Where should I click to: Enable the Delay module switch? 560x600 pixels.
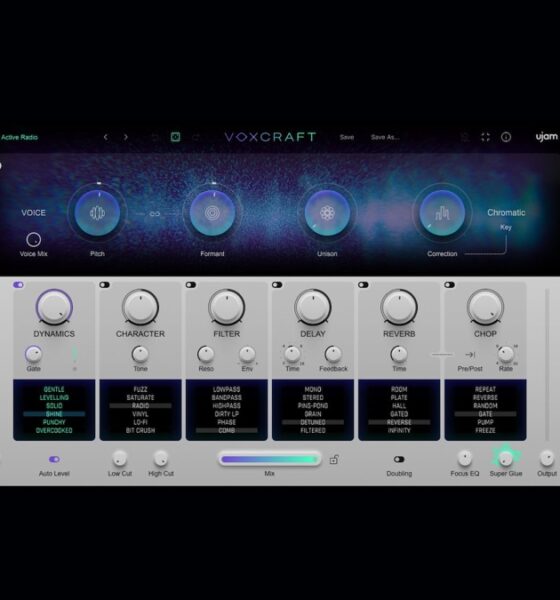(277, 285)
